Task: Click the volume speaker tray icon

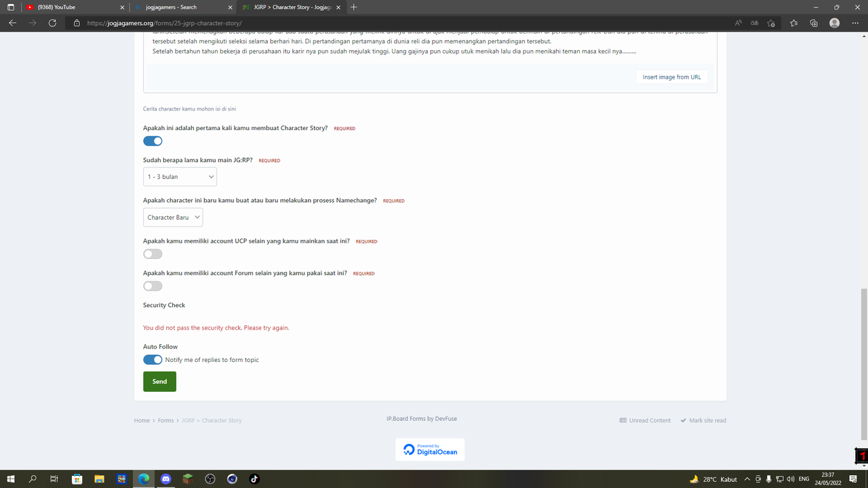Action: tap(791, 479)
